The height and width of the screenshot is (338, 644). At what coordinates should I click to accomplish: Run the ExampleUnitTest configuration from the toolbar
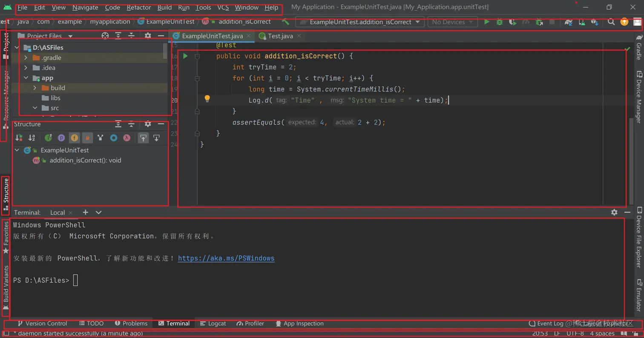click(x=486, y=22)
